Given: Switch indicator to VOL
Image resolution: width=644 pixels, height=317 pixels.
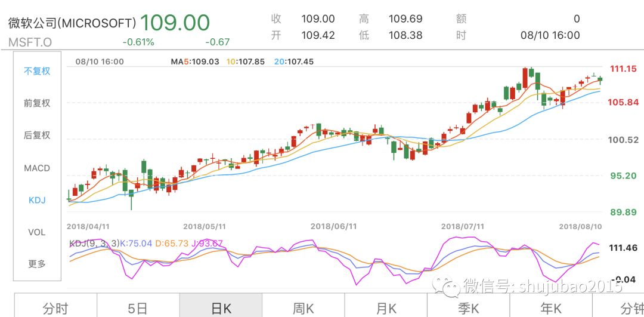Looking at the screenshot, I should (37, 232).
